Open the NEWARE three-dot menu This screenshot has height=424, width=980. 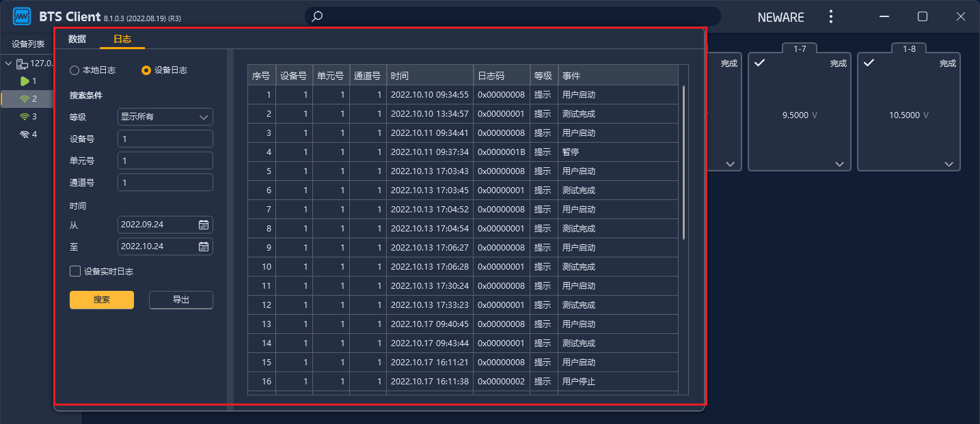pyautogui.click(x=831, y=16)
